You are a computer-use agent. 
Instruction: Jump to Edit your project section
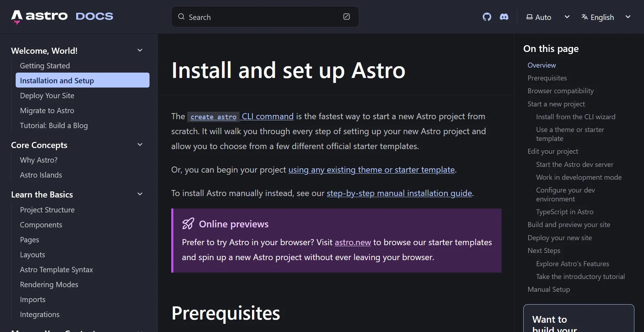(553, 151)
